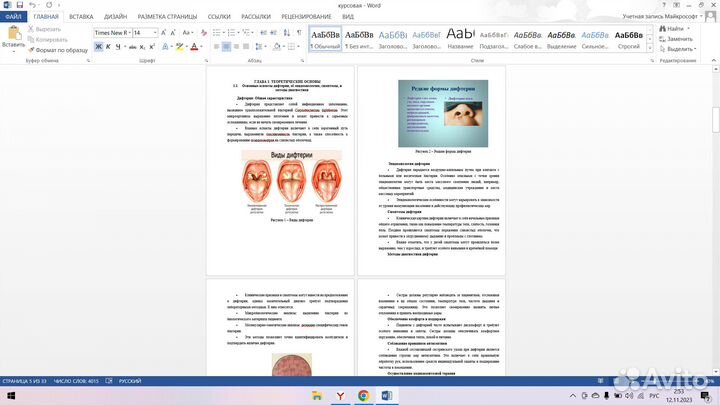Image resolution: width=720 pixels, height=405 pixels.
Task: Open Google Chrome from the taskbar
Action: [363, 396]
